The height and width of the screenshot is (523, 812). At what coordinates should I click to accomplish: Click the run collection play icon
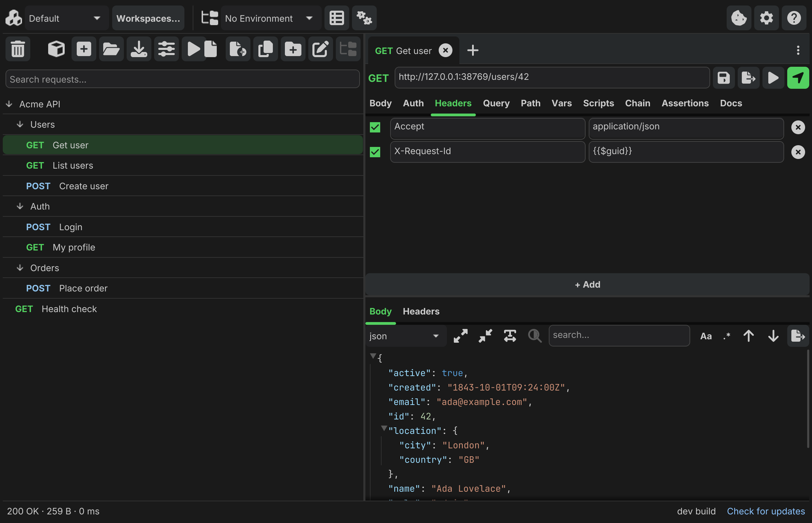(x=194, y=49)
